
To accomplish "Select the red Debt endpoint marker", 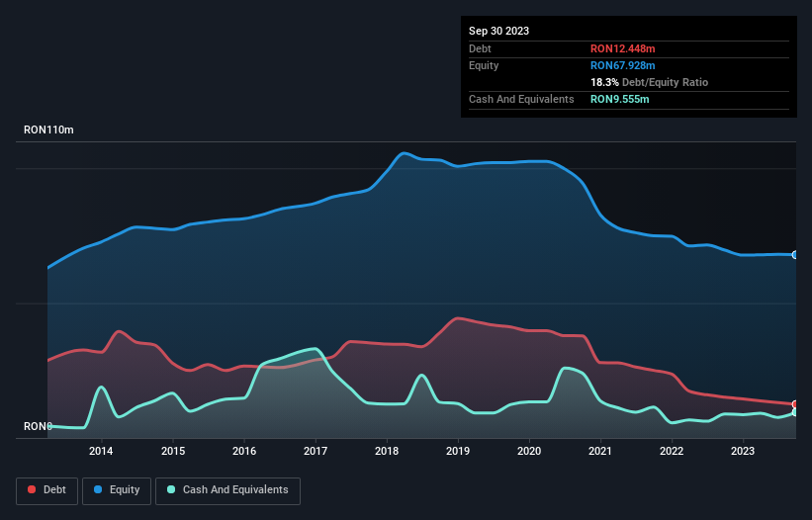I will click(795, 404).
